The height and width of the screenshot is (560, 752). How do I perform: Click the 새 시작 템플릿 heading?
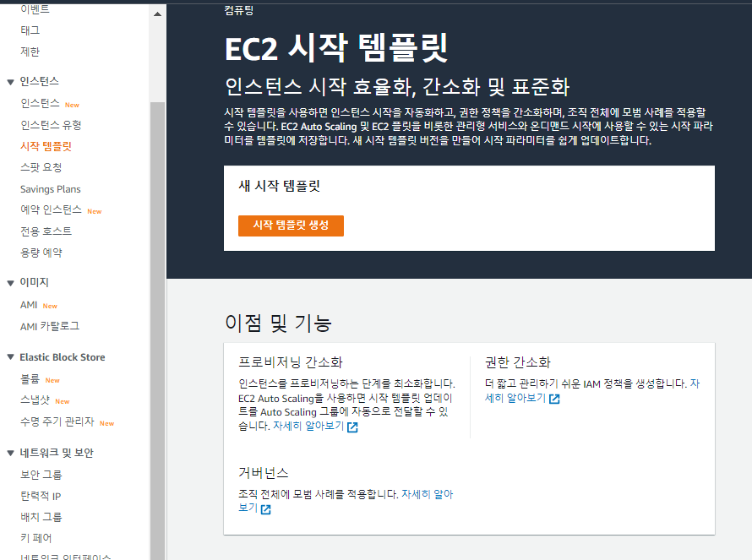tap(279, 186)
